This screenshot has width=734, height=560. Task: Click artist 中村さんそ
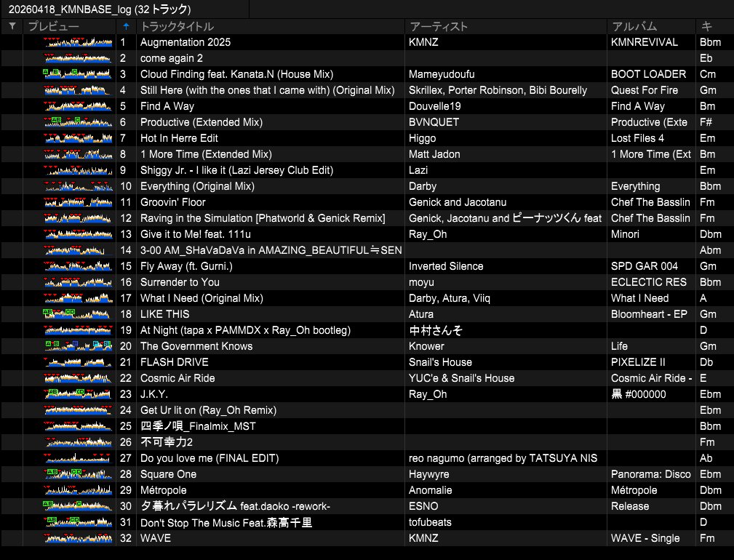435,330
